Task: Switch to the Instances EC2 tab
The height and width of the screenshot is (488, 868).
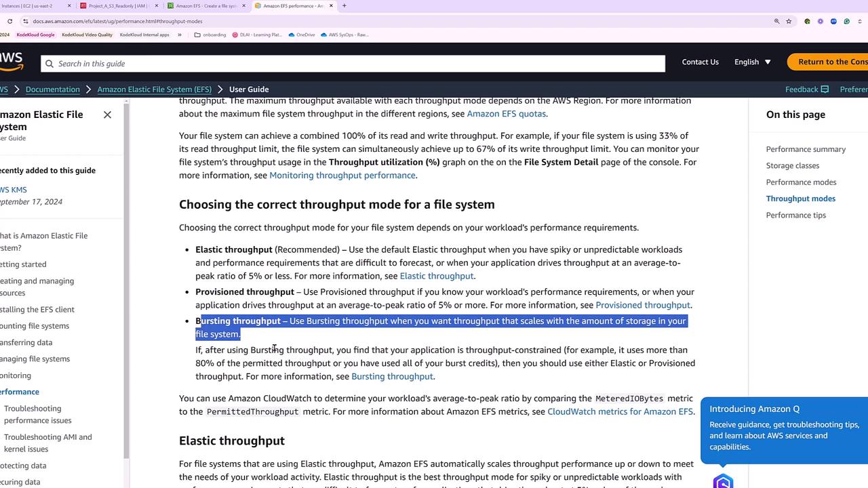Action: click(35, 5)
